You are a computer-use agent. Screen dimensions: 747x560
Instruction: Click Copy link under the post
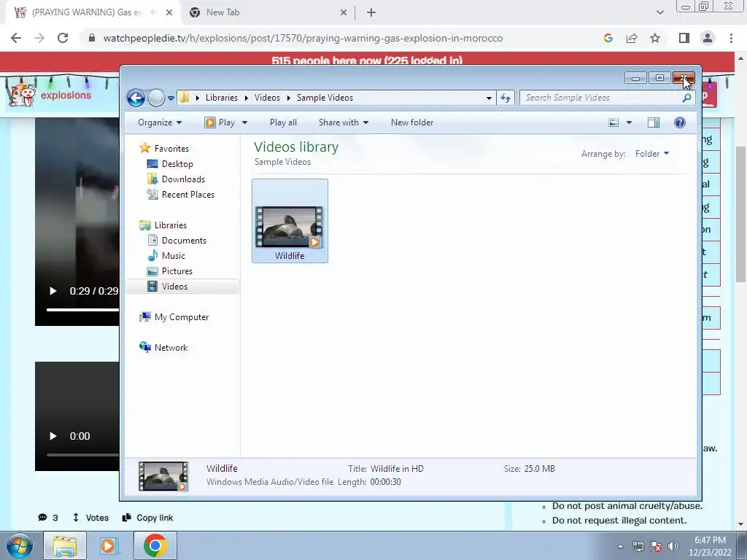(x=147, y=518)
